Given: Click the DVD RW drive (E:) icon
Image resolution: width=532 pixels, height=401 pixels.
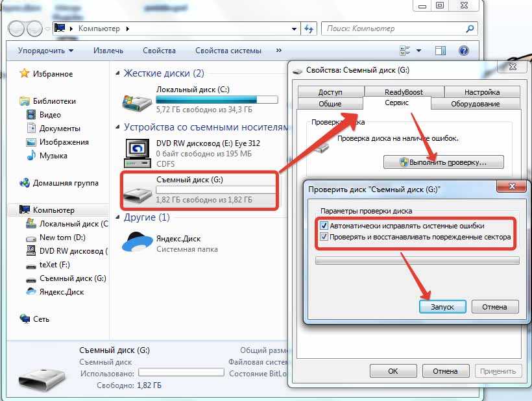Looking at the screenshot, I should point(138,153).
